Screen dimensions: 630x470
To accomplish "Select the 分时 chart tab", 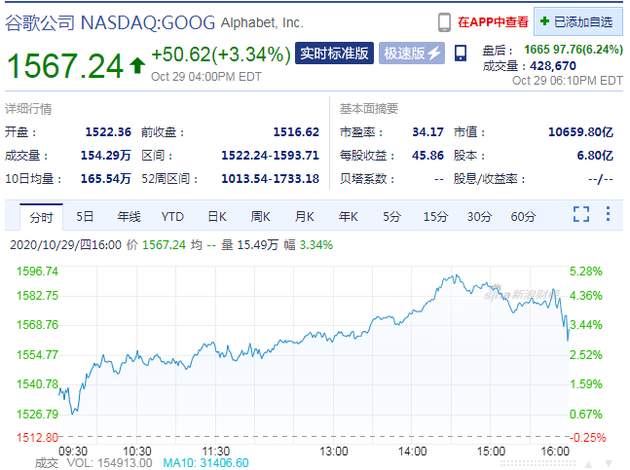I will tap(41, 216).
